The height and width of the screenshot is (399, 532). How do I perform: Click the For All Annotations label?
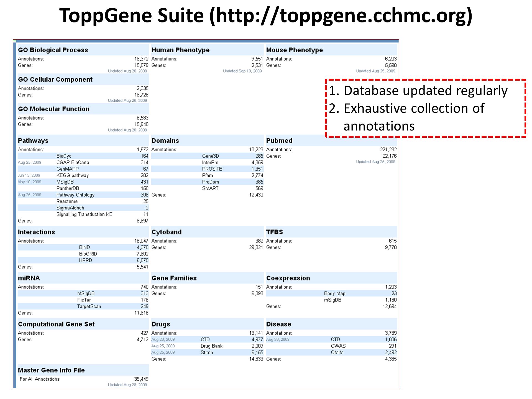pos(40,379)
